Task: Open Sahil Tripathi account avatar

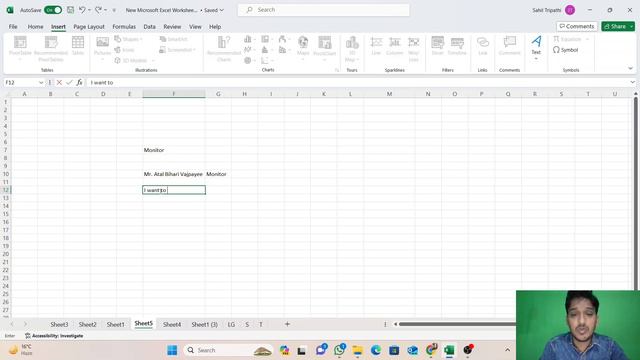Action: (x=570, y=10)
